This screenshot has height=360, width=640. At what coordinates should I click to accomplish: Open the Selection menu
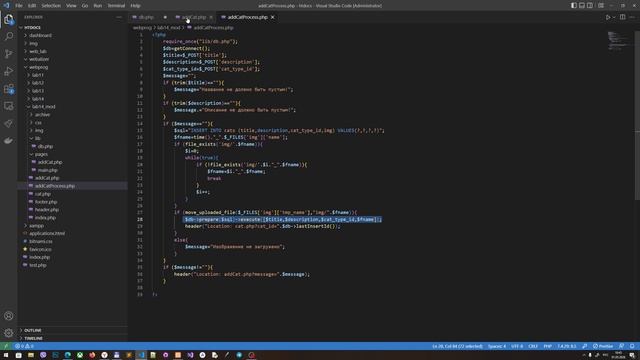tap(51, 6)
